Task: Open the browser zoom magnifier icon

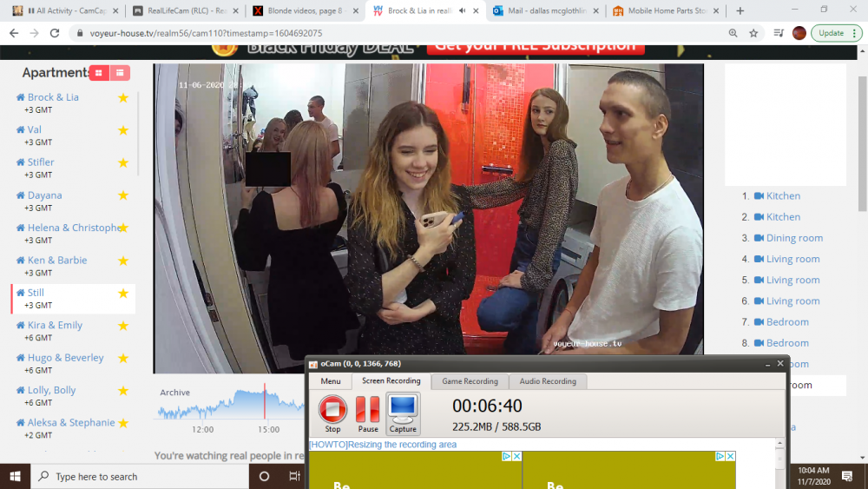Action: point(733,33)
